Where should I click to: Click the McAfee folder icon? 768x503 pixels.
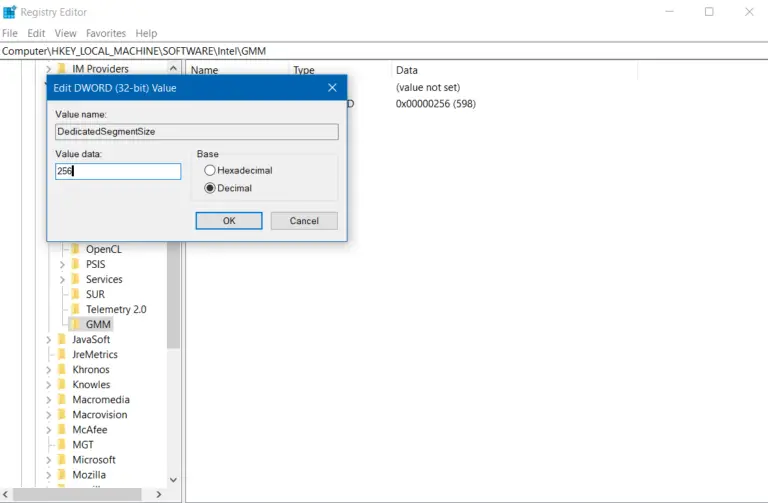(62, 430)
